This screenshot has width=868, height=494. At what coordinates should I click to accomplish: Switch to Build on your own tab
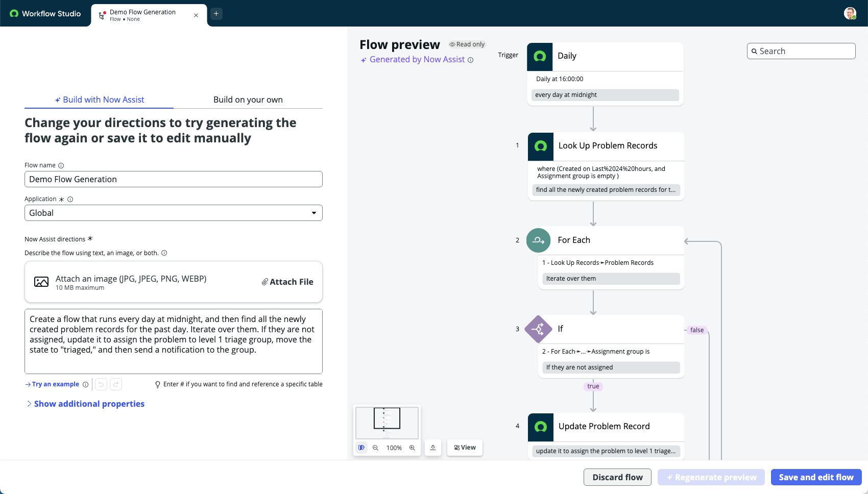point(248,100)
